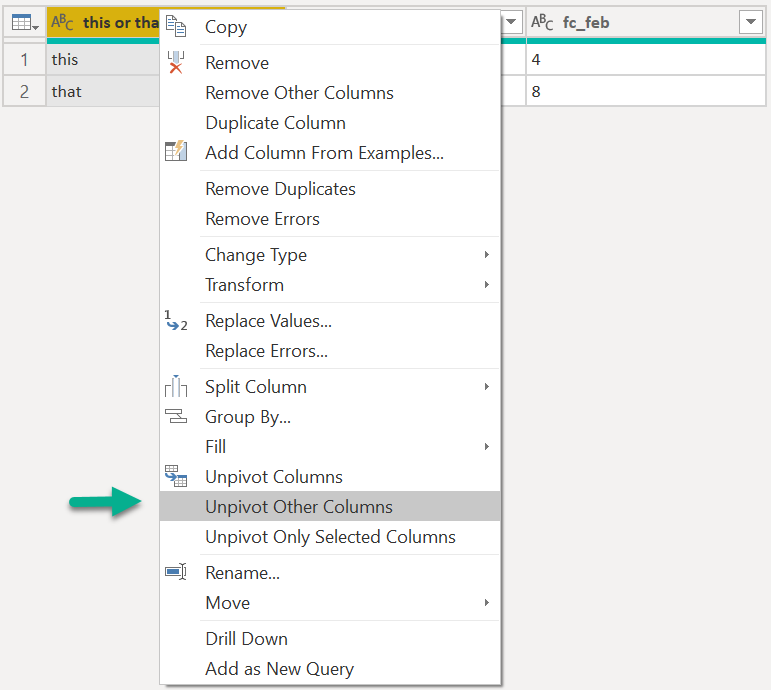Select row number 1
Image resolution: width=771 pixels, height=690 pixels.
click(x=24, y=60)
